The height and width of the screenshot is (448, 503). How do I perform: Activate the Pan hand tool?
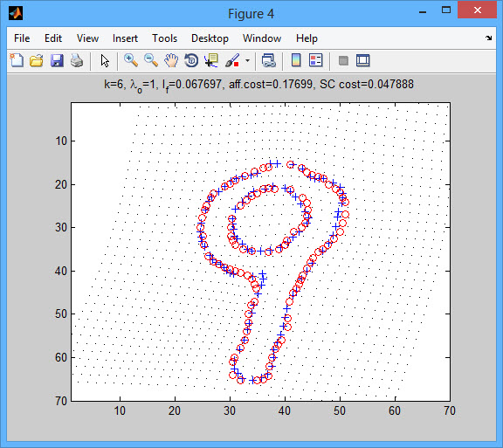tap(171, 60)
